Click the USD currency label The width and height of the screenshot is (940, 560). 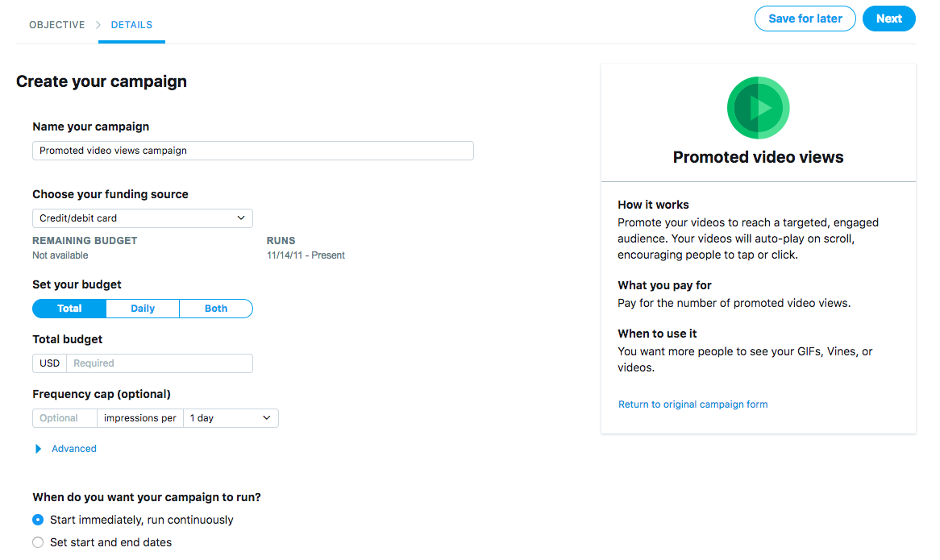(50, 363)
